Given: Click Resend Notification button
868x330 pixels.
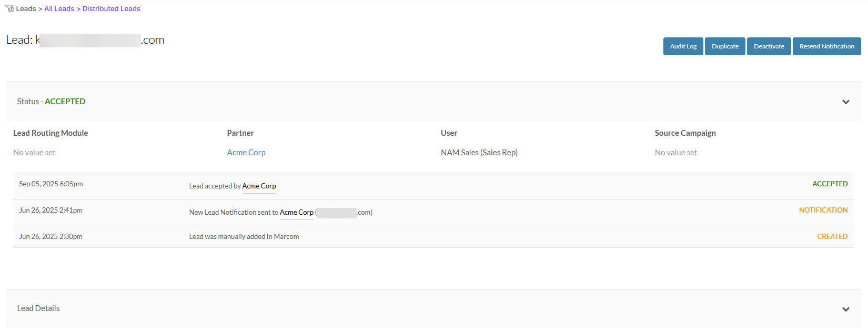Looking at the screenshot, I should tap(826, 46).
